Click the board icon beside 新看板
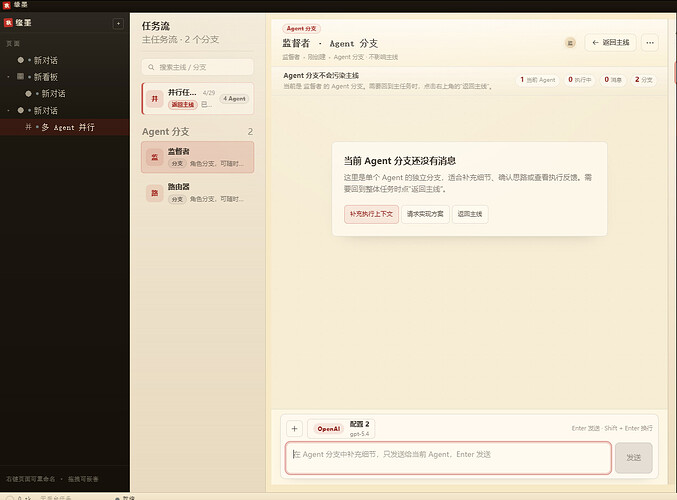Viewport: 677px width, 500px height. [20, 76]
